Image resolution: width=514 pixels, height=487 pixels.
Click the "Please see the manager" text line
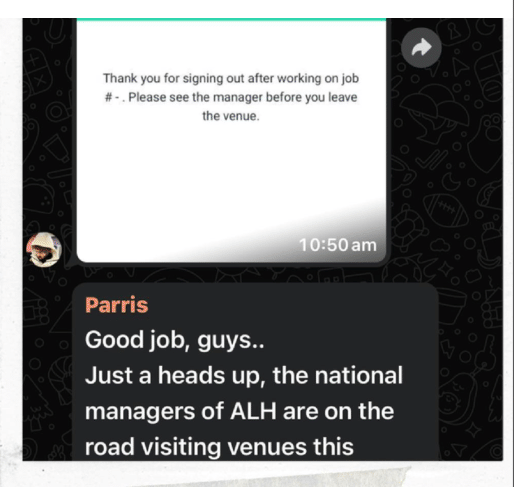231,97
